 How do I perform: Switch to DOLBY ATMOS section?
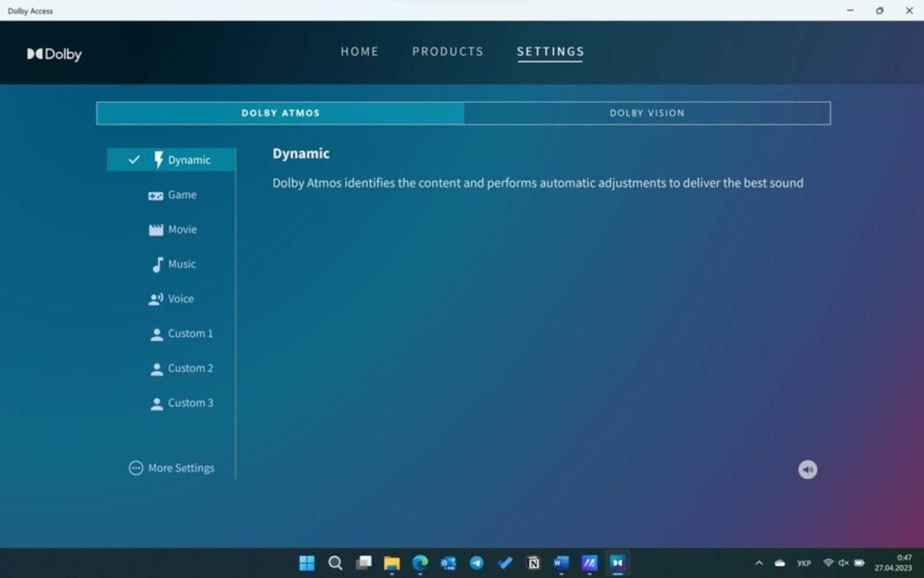click(281, 113)
